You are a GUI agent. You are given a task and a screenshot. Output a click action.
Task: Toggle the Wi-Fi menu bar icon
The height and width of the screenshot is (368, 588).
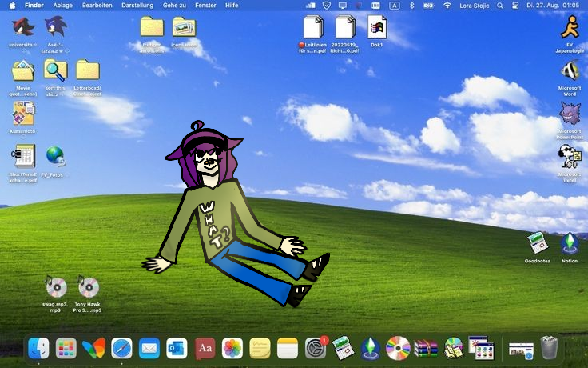pyautogui.click(x=447, y=5)
